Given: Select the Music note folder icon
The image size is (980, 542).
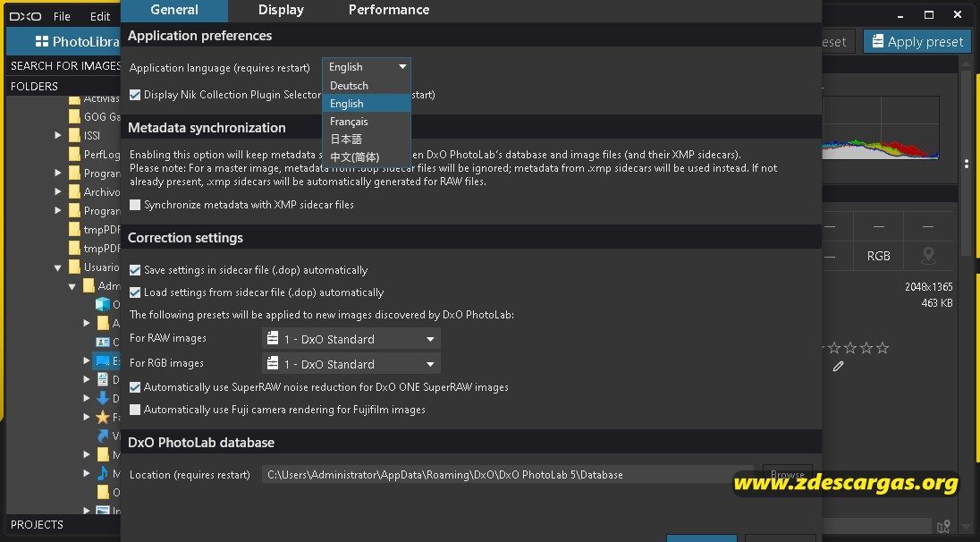Looking at the screenshot, I should (103, 473).
